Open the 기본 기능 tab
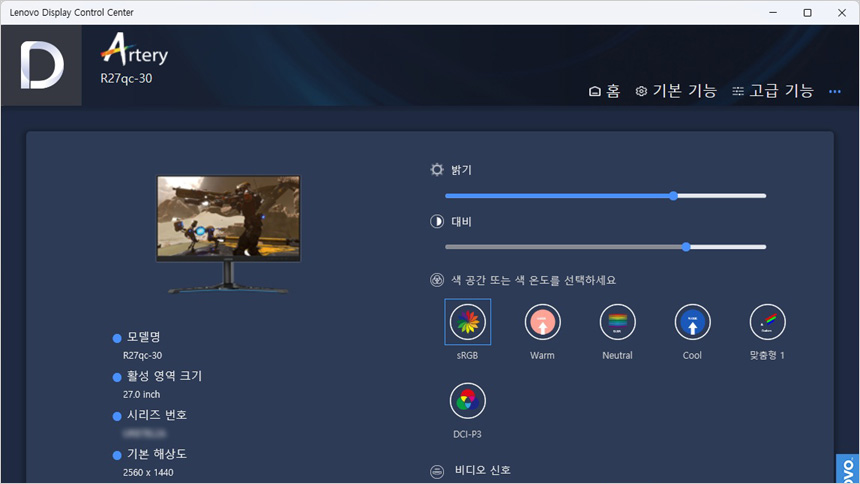The width and height of the screenshot is (860, 484). point(676,91)
